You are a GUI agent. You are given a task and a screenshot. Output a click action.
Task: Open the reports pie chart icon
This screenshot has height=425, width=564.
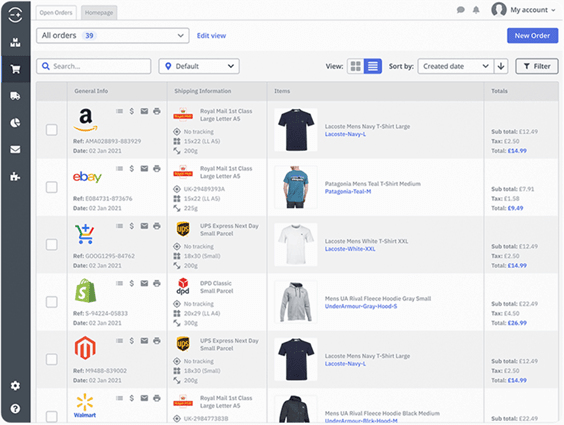coord(15,123)
